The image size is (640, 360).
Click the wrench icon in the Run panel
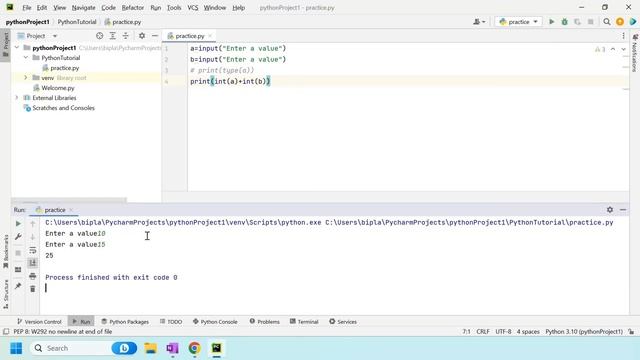18,236
